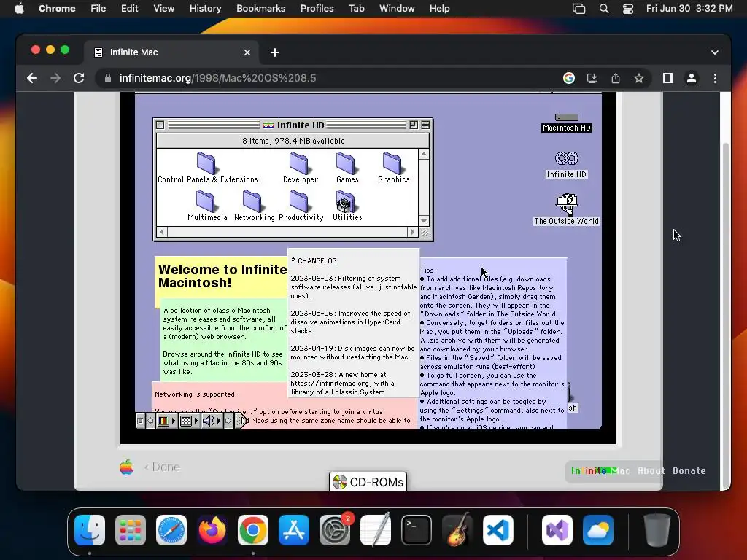Click the monitor color depth control strip module
The image size is (747, 560).
(163, 421)
